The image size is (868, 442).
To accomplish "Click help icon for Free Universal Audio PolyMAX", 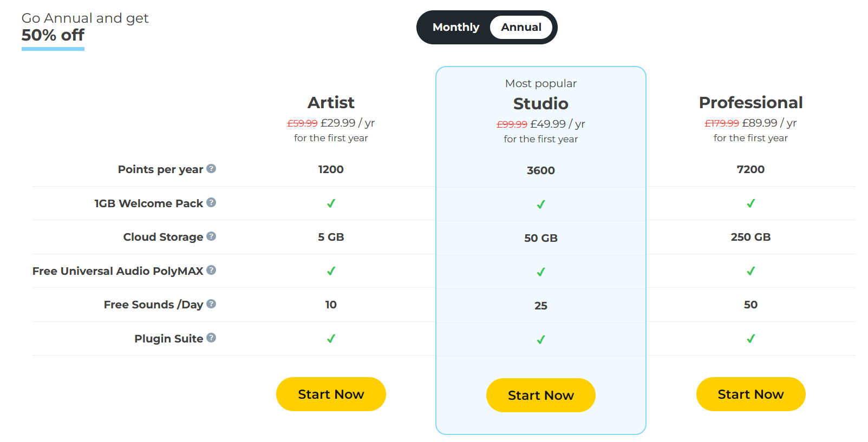I will (211, 270).
